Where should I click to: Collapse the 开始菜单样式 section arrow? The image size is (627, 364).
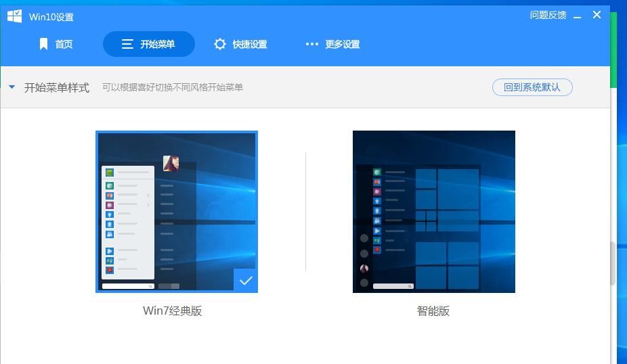coord(12,87)
